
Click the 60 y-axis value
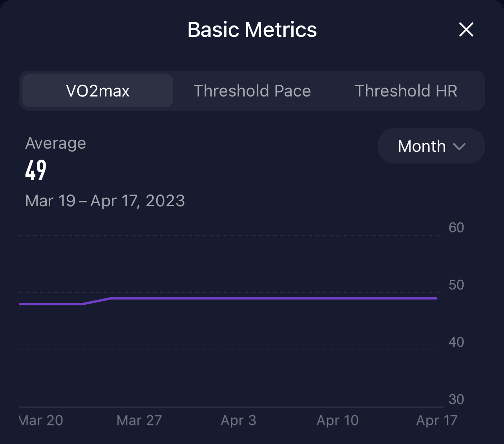pyautogui.click(x=456, y=227)
